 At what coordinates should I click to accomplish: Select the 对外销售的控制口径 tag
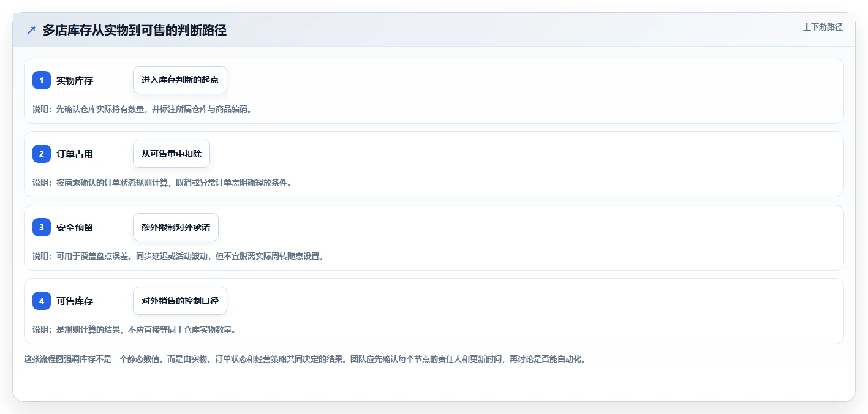tap(180, 301)
